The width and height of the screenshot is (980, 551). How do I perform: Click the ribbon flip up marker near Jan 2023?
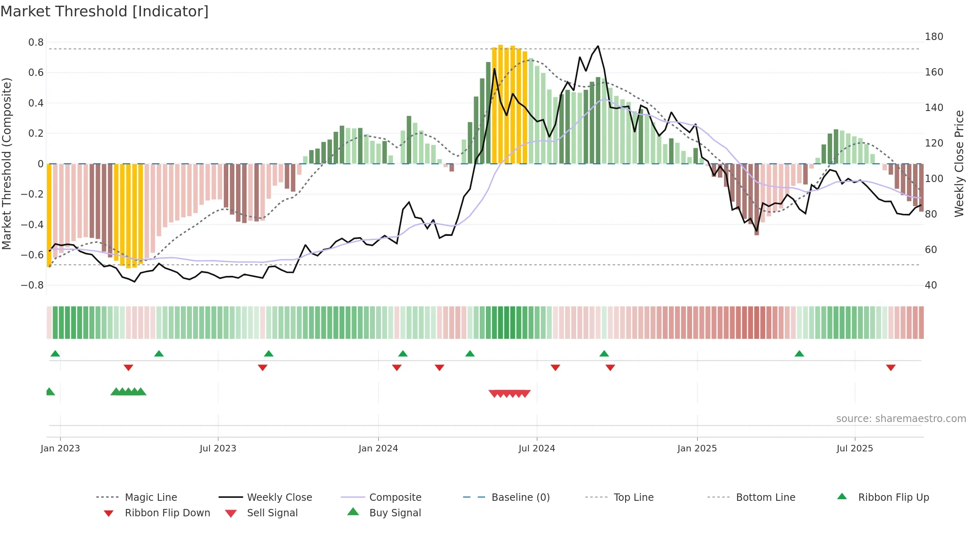(55, 353)
